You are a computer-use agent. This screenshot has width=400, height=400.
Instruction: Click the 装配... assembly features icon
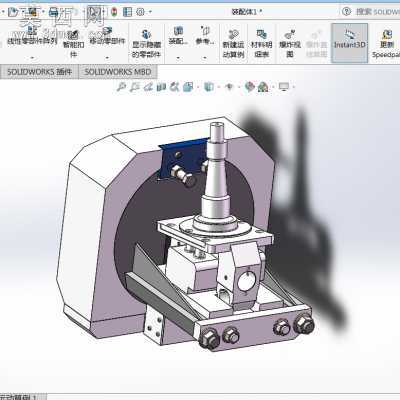tap(178, 36)
